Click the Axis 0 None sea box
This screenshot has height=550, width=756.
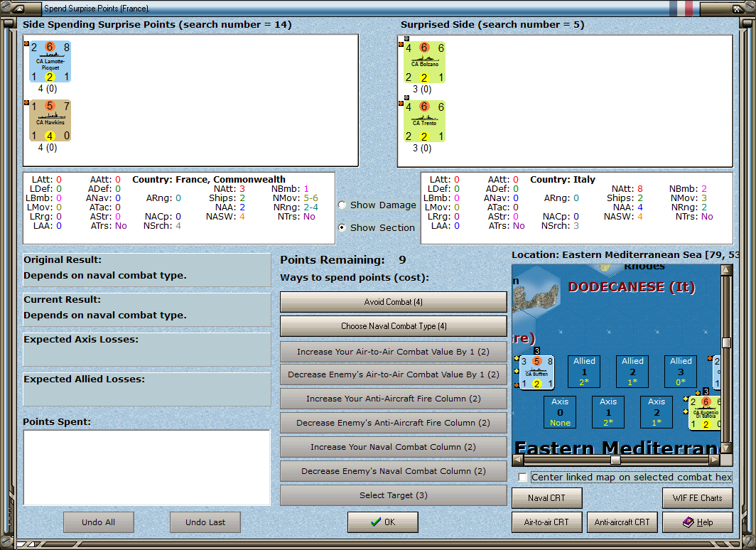560,412
